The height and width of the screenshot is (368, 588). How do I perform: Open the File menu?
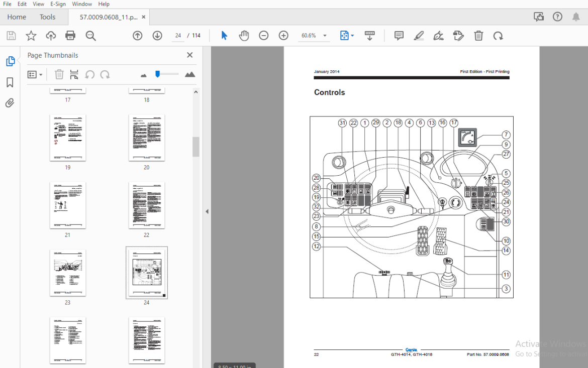click(7, 4)
